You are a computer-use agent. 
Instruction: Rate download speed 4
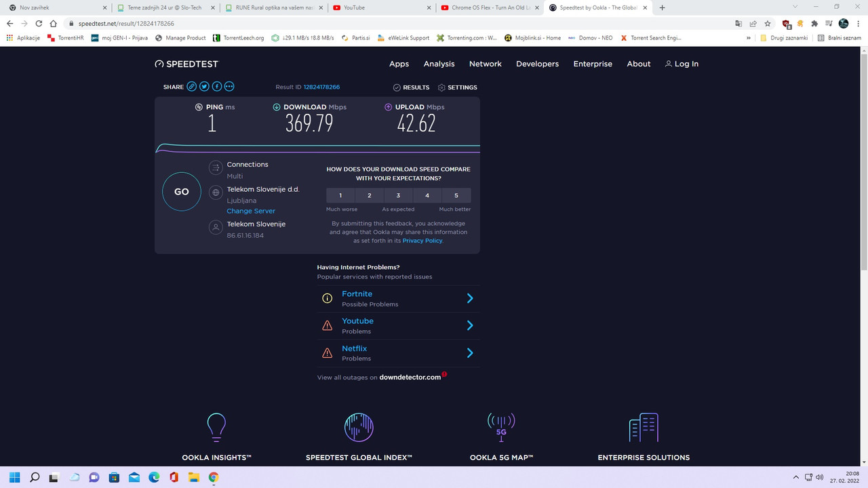click(427, 195)
